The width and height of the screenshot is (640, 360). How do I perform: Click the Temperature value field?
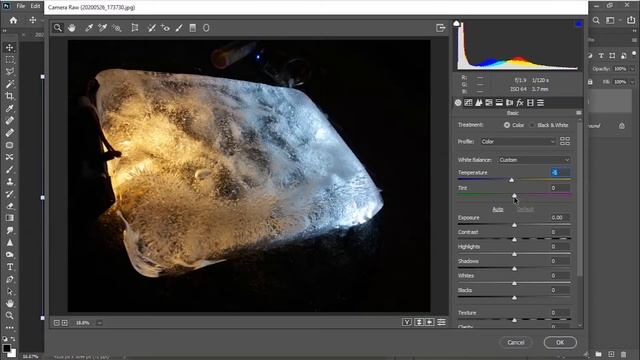(x=560, y=172)
